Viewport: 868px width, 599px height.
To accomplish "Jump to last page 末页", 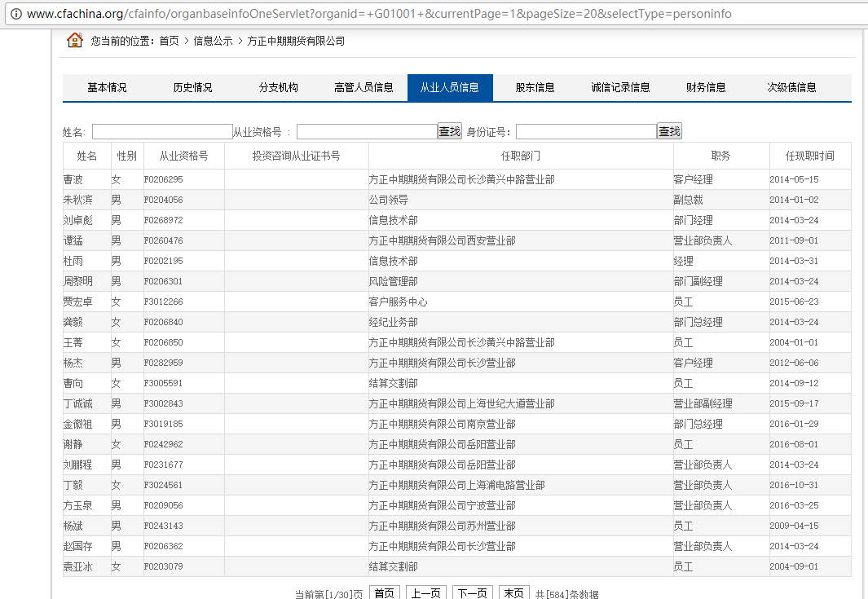I will tap(513, 592).
